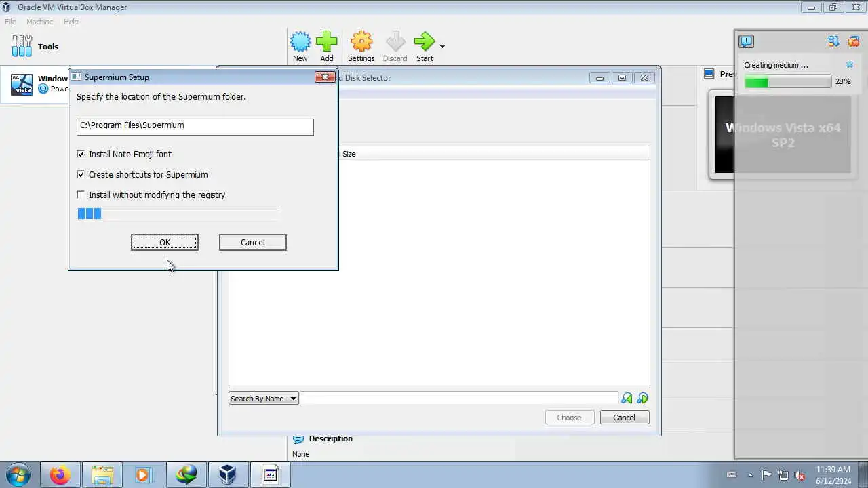Open Windows Media Player from taskbar
Screen dimensions: 868x488
pos(143,475)
